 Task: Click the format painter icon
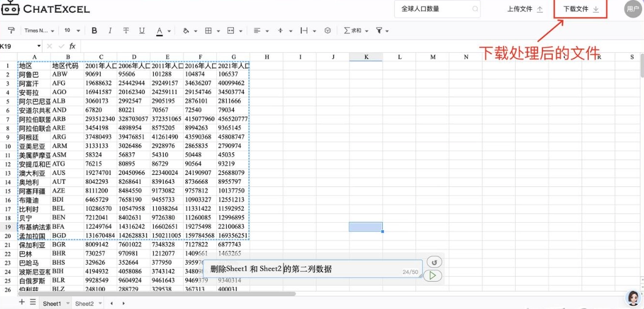click(11, 30)
